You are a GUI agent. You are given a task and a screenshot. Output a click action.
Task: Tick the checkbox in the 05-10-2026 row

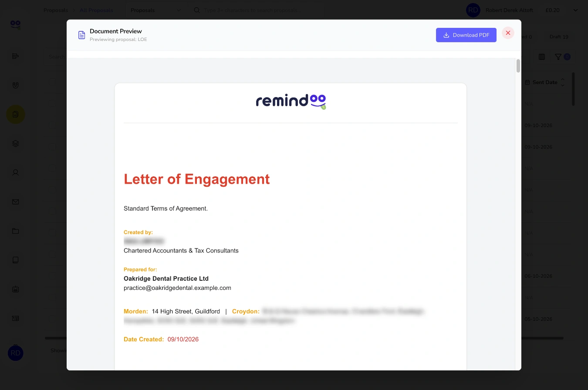click(x=52, y=319)
